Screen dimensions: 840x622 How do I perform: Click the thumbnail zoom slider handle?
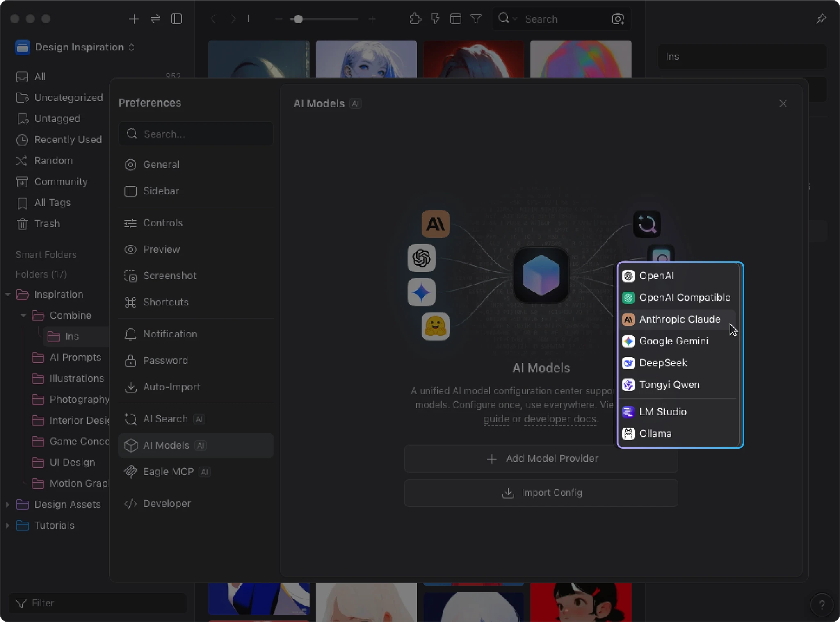pos(298,19)
